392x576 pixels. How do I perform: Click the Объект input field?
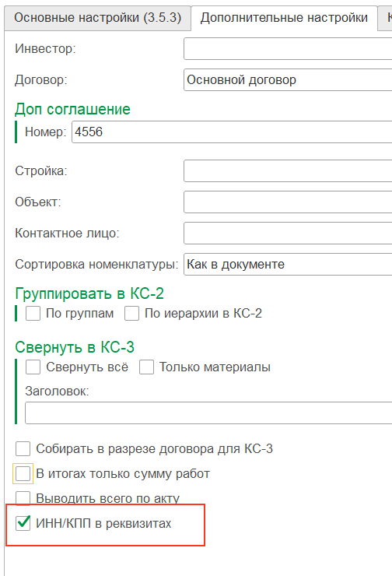coord(288,202)
